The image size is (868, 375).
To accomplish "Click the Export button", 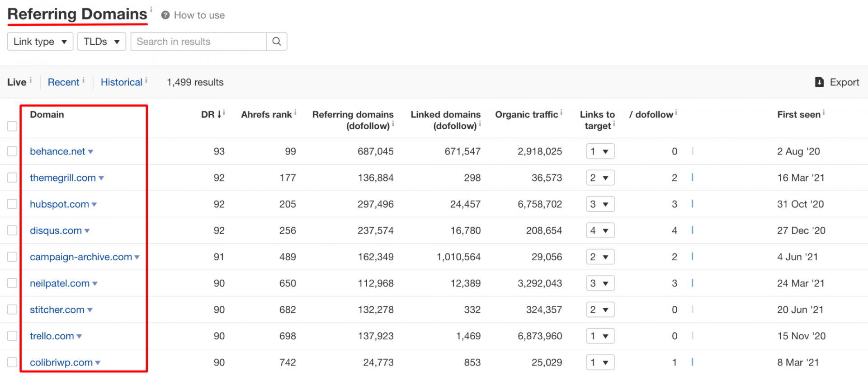I will click(837, 82).
